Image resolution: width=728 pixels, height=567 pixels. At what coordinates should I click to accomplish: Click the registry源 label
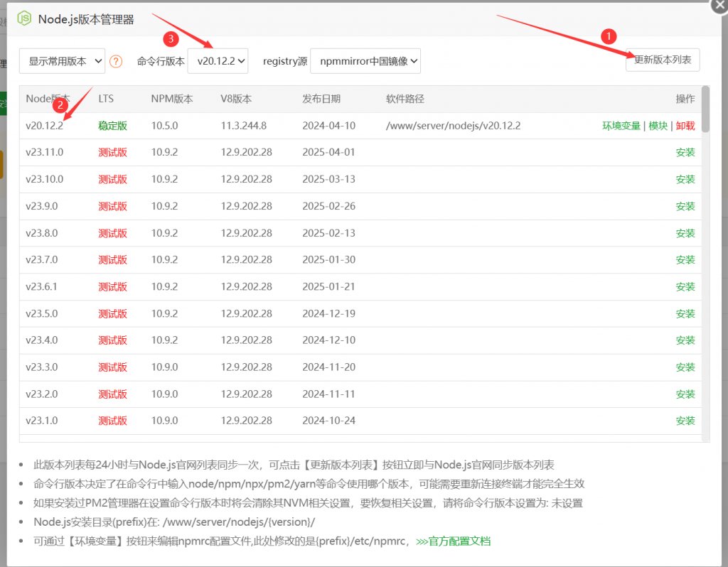[285, 61]
